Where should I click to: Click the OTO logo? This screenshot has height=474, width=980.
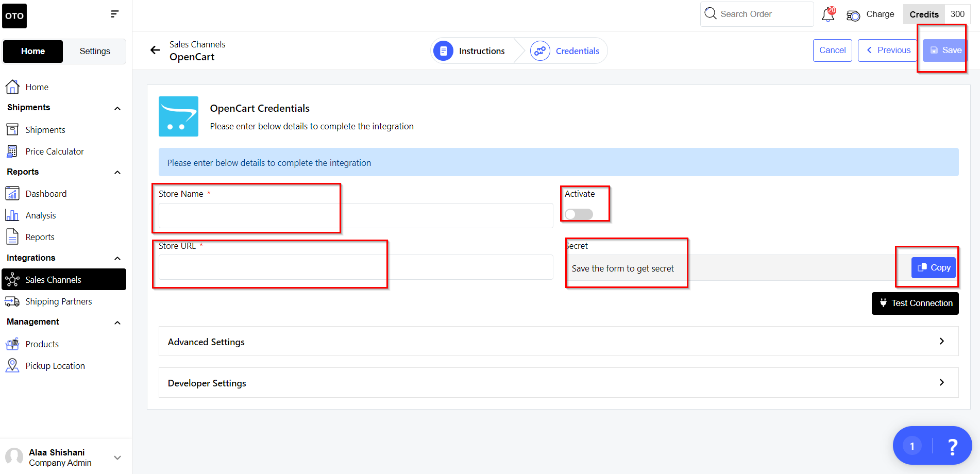click(x=14, y=15)
